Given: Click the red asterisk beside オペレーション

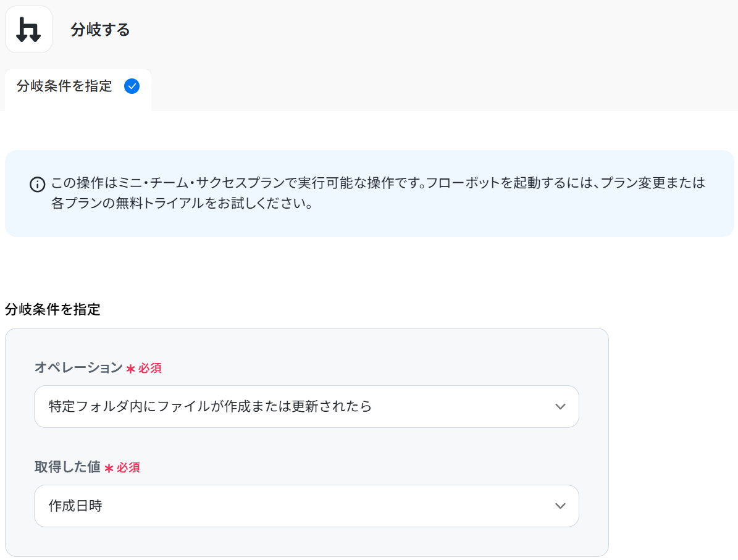Looking at the screenshot, I should pyautogui.click(x=130, y=369).
